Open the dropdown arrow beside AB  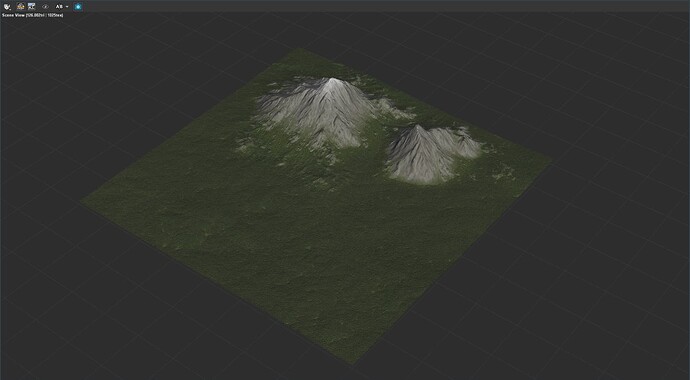(67, 7)
